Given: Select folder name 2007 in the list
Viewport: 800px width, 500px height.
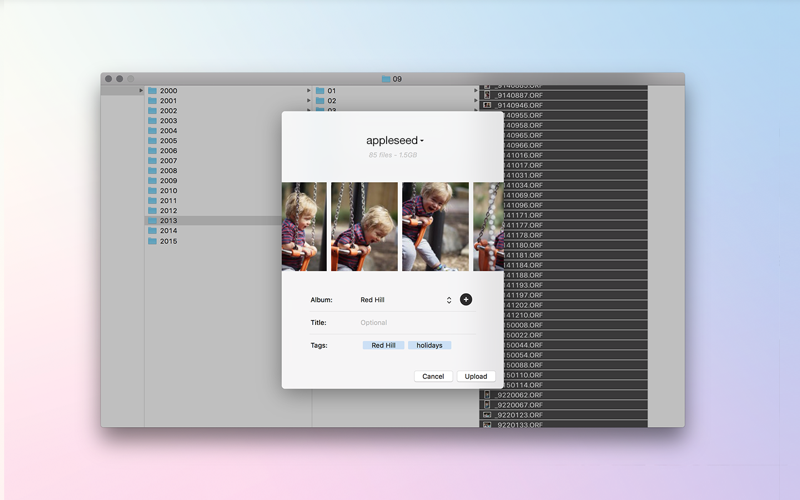Looking at the screenshot, I should [168, 161].
